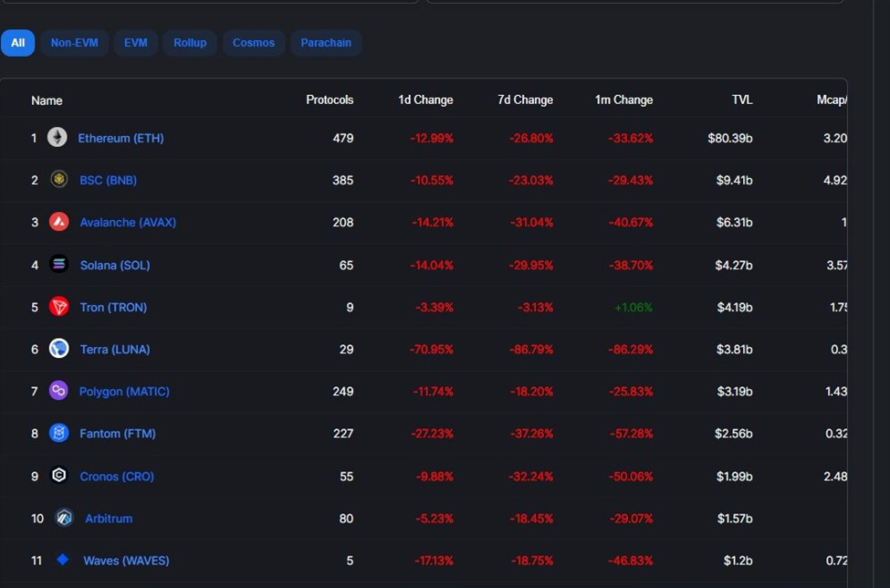The width and height of the screenshot is (890, 588).
Task: Select the Cosmos filter tab
Action: tap(254, 43)
